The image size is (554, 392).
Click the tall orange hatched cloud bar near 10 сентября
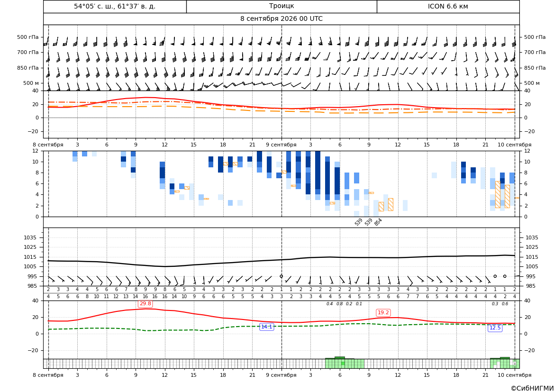[x=498, y=194]
